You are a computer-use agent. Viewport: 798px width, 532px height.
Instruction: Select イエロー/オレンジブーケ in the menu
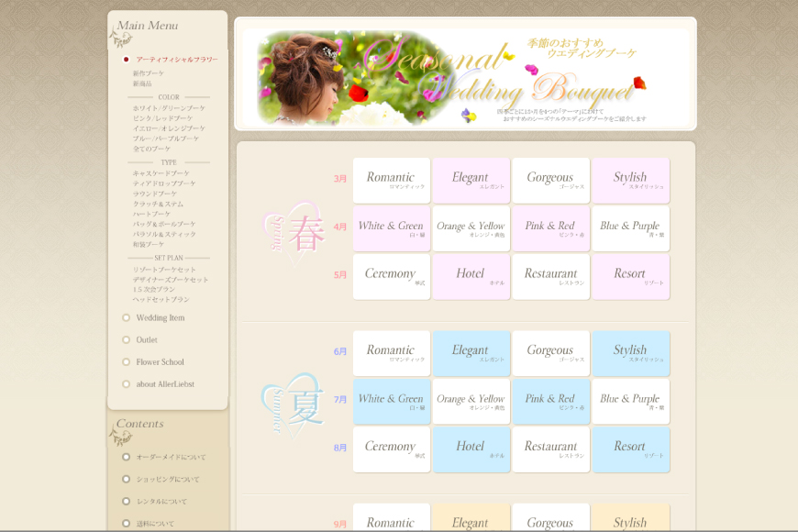(x=169, y=128)
